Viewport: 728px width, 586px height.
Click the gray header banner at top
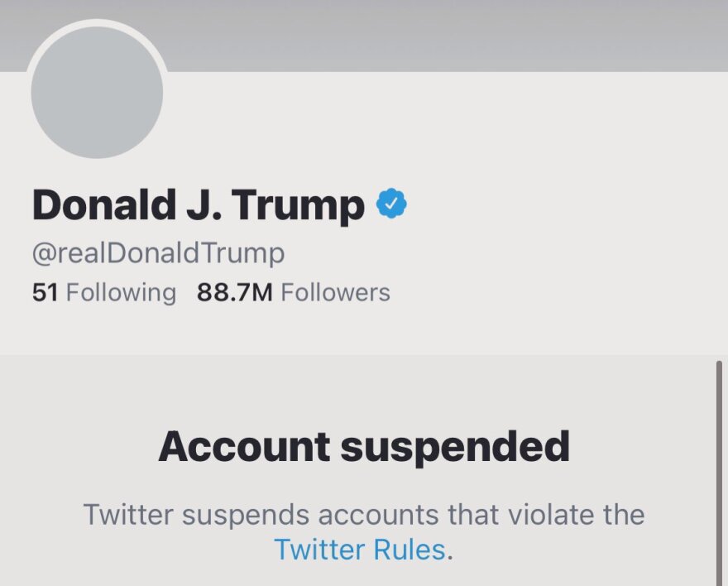click(447, 33)
